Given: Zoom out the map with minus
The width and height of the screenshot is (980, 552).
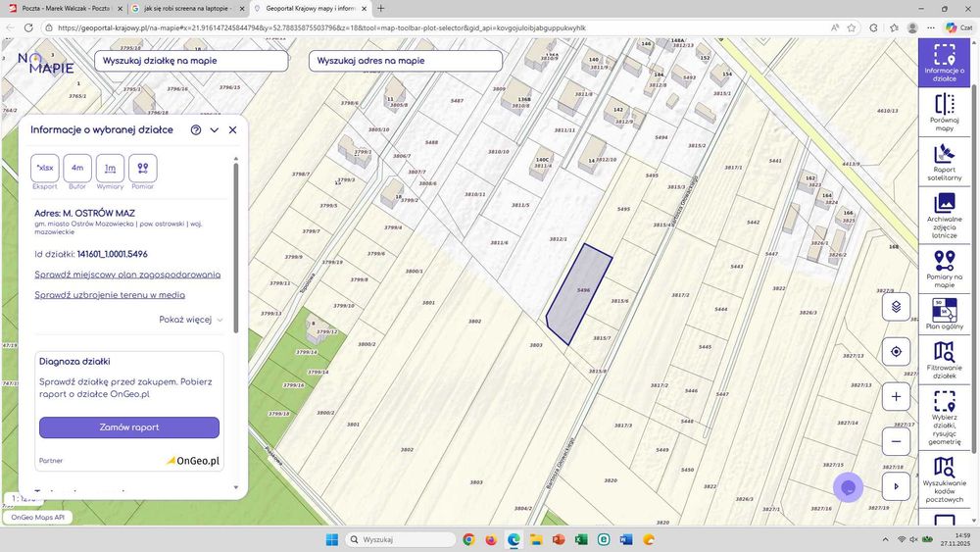Looking at the screenshot, I should pyautogui.click(x=896, y=441).
